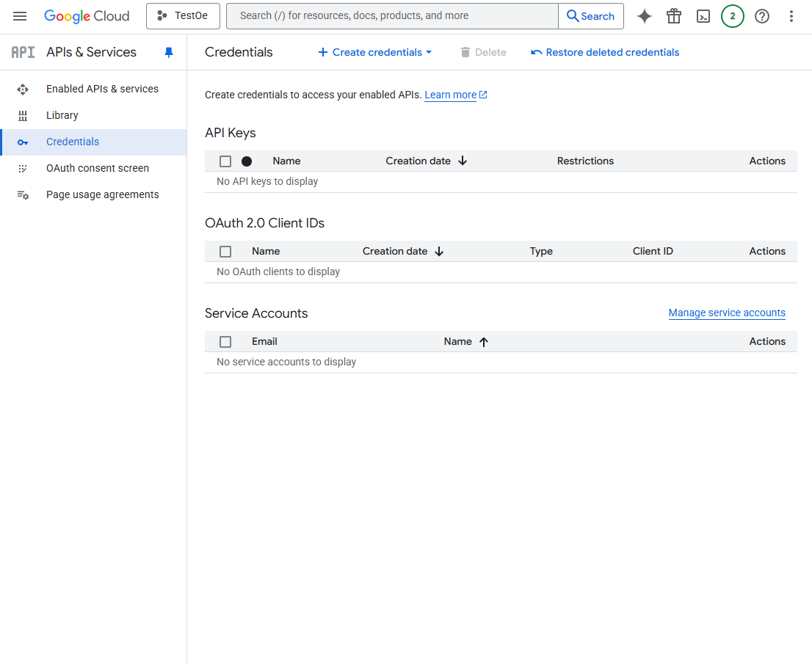Viewport: 812px width, 664px height.
Task: Click the Credentials key icon
Action: pos(23,142)
